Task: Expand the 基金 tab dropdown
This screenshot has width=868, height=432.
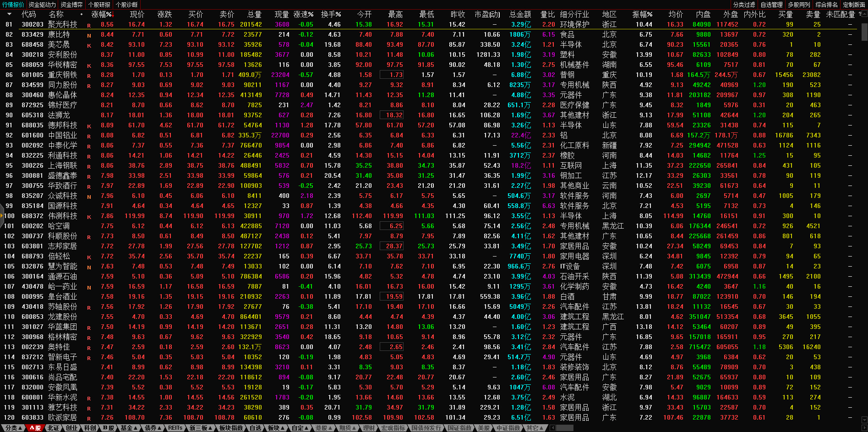Action: (x=129, y=428)
